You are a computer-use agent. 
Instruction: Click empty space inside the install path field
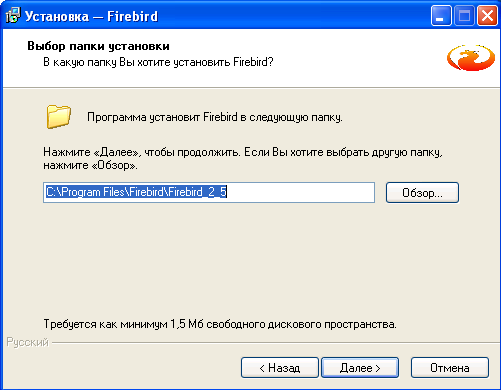(300, 192)
